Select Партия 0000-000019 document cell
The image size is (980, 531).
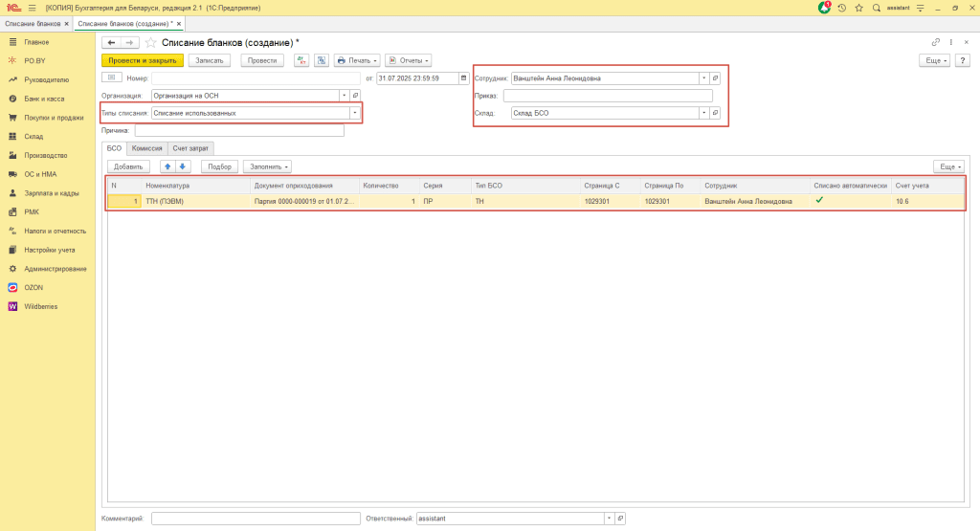[x=304, y=201]
